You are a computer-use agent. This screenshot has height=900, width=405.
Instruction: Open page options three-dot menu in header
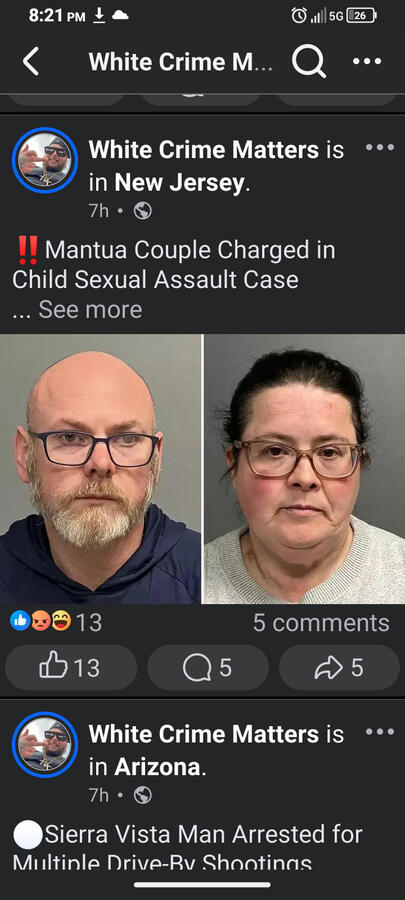tap(367, 61)
